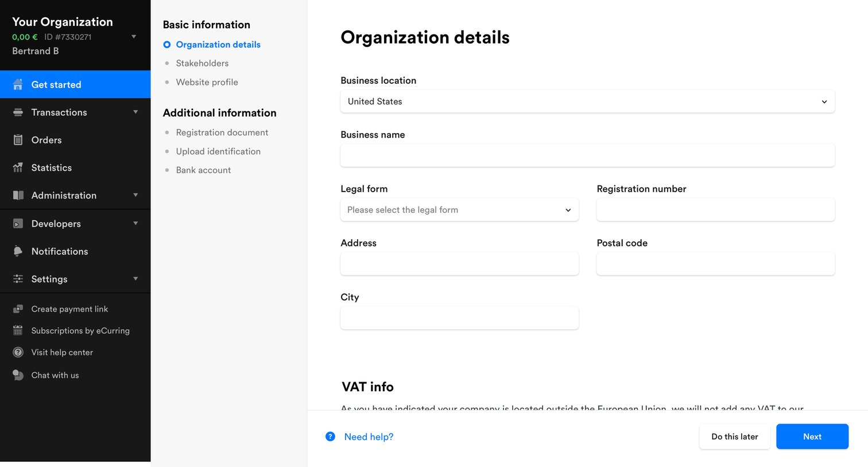Expand the Transactions submenu arrow
Screen dimensions: 868x467
(x=135, y=112)
